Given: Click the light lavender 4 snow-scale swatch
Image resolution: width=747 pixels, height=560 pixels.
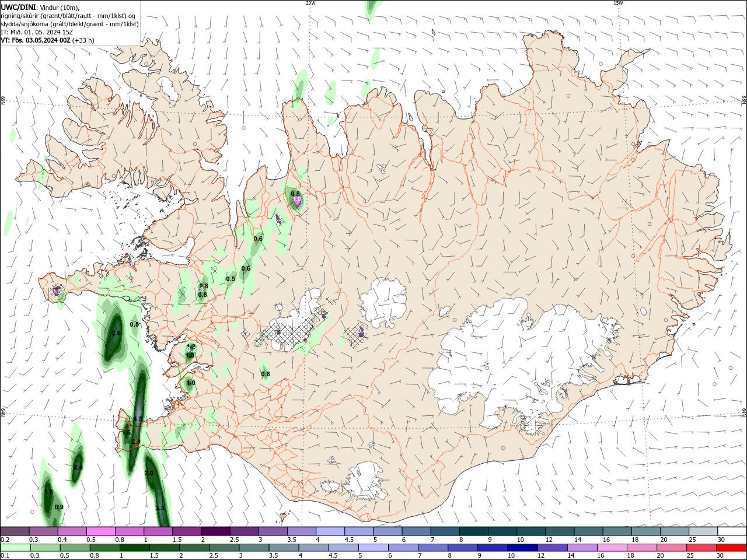Looking at the screenshot, I should point(329,531).
